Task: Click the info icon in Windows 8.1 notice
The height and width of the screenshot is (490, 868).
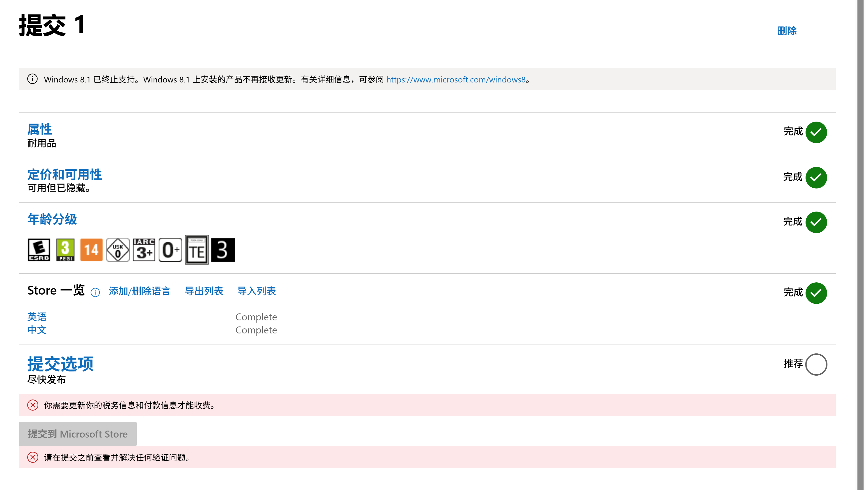Action: click(32, 79)
